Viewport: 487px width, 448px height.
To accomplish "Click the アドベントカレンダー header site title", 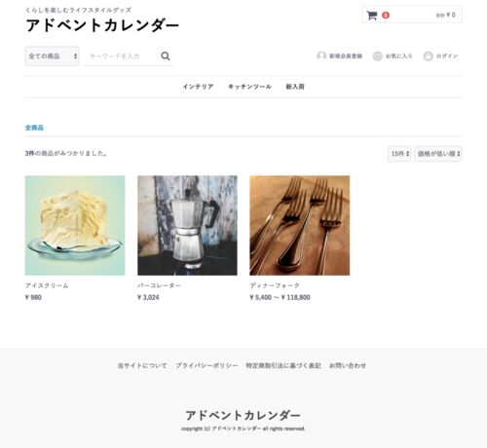I will tap(102, 25).
